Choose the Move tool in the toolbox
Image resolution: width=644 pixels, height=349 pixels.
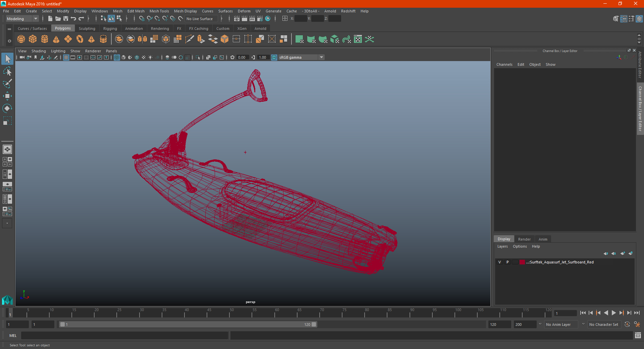click(7, 96)
